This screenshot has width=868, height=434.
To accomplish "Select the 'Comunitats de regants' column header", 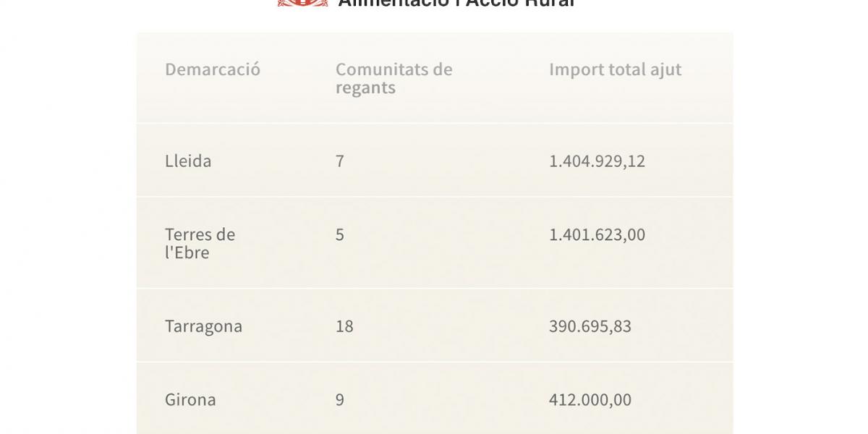I will (x=394, y=79).
